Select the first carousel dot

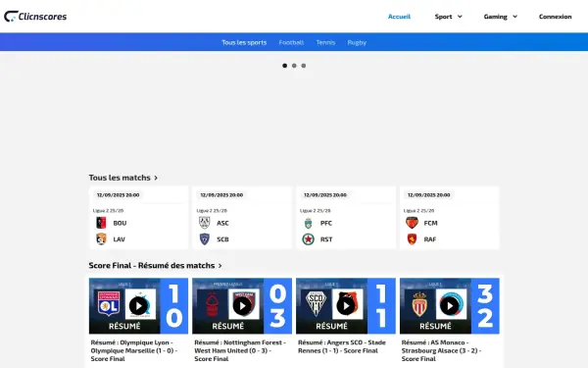pyautogui.click(x=284, y=66)
